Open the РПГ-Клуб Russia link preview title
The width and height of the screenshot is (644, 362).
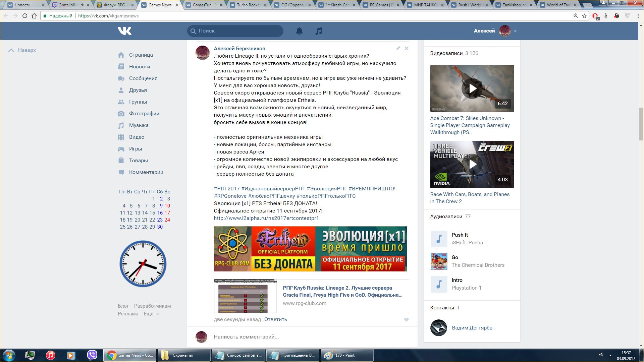[342, 291]
